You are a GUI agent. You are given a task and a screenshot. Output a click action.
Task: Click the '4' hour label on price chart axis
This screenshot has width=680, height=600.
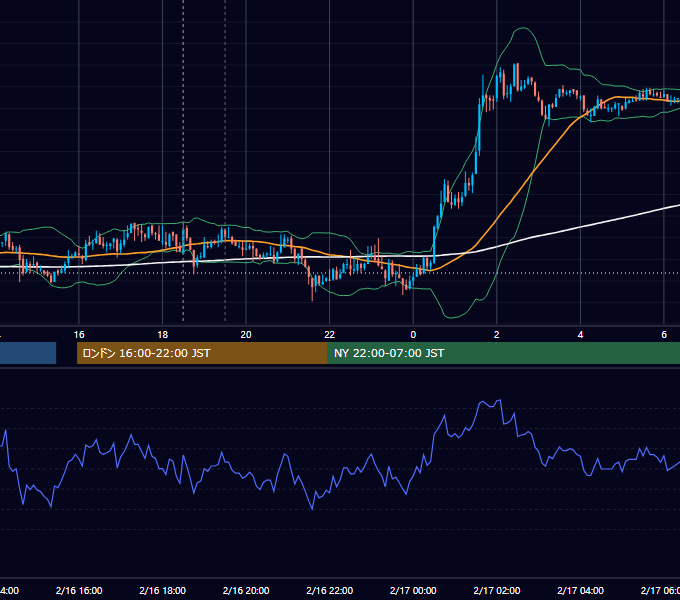tap(580, 335)
